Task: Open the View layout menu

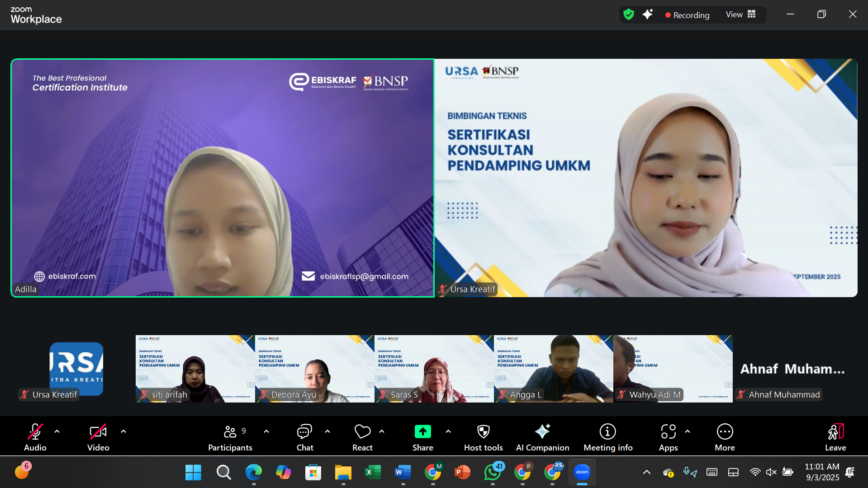Action: [740, 14]
